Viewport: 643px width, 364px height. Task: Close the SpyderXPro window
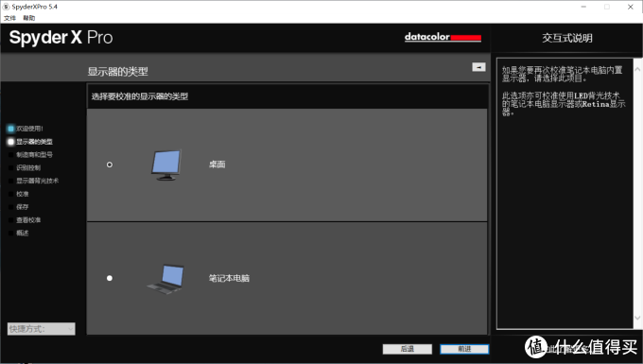click(631, 7)
